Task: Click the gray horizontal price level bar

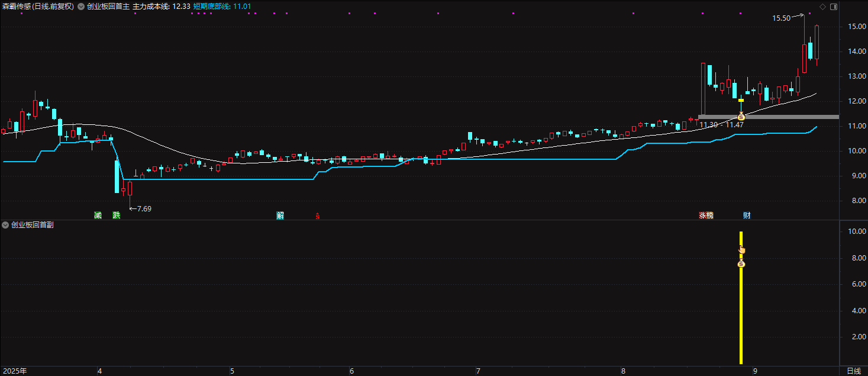Action: pyautogui.click(x=768, y=117)
